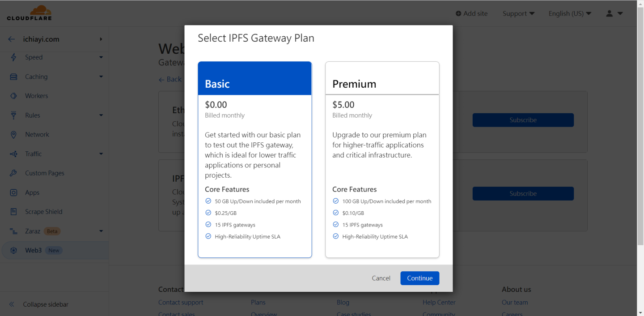
Task: Select the Caching drive icon in sidebar
Action: (x=13, y=77)
